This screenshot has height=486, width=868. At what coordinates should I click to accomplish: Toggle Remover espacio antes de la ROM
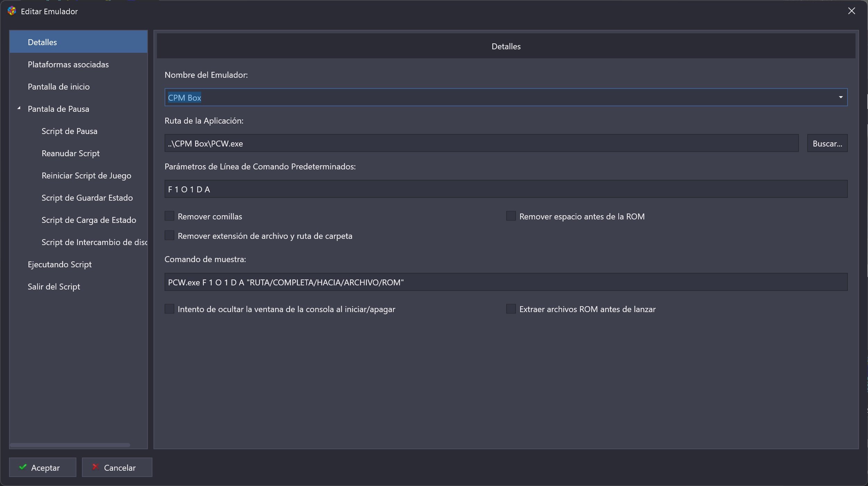tap(511, 216)
